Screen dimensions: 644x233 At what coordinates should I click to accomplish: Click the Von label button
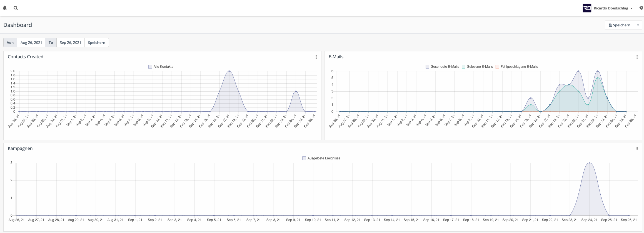pos(10,42)
